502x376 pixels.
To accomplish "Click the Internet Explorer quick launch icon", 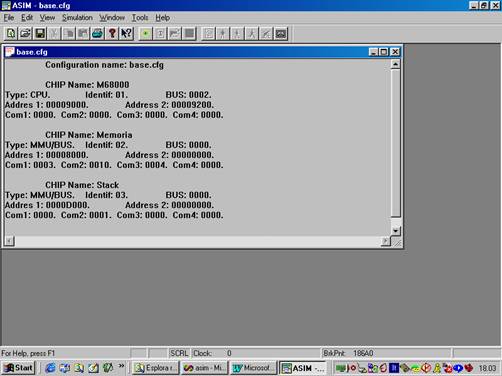I will (50, 368).
